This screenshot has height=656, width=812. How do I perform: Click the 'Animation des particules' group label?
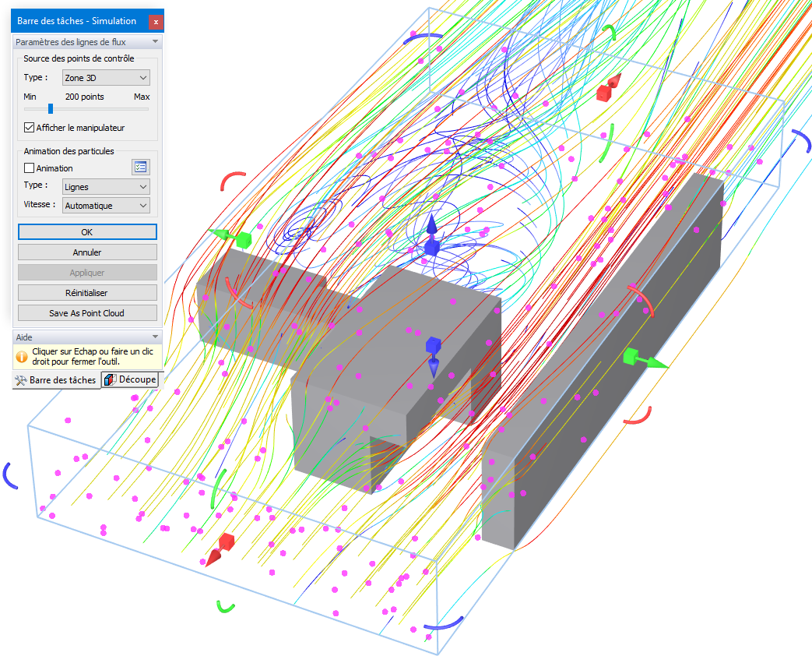click(x=69, y=151)
